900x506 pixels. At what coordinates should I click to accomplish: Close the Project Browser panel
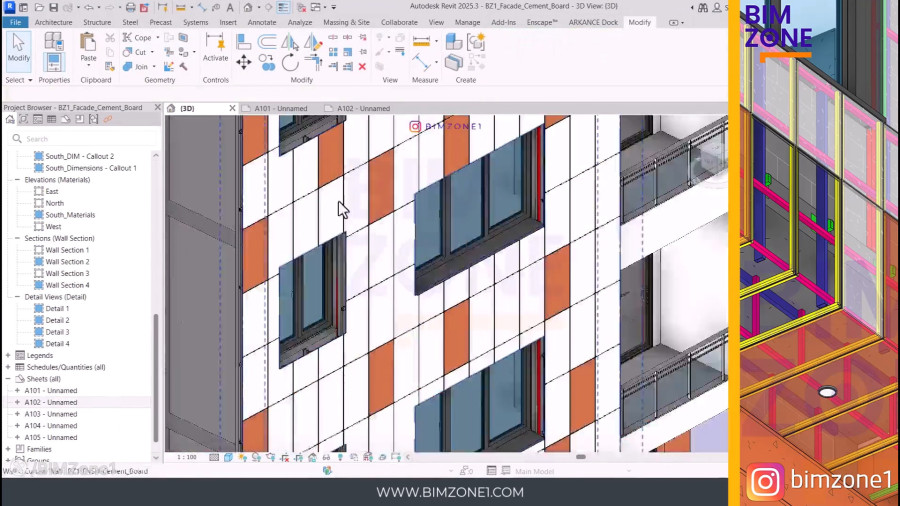pos(157,107)
